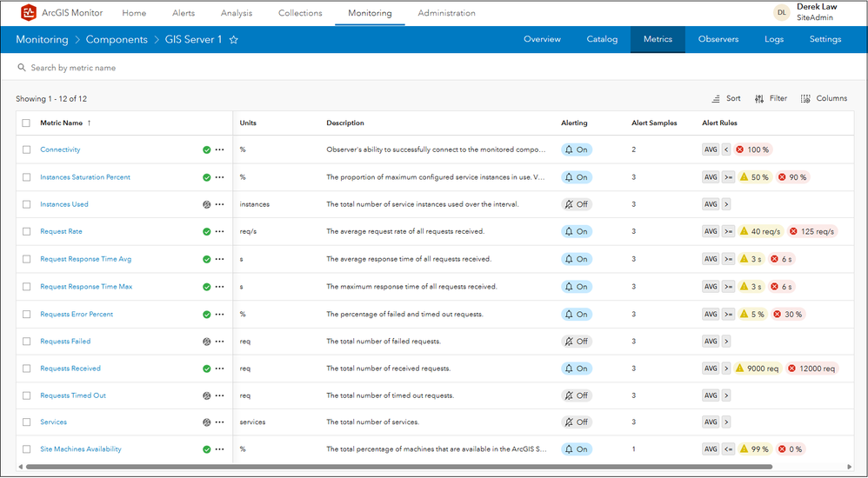Viewport: 868px width, 478px height.
Task: Check the Connectivity row checkbox
Action: pyautogui.click(x=26, y=150)
